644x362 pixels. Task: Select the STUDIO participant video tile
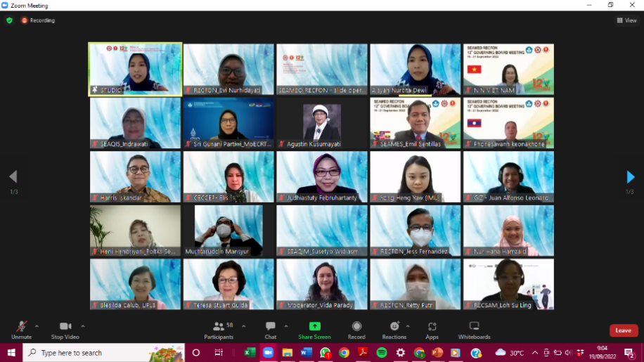(135, 68)
